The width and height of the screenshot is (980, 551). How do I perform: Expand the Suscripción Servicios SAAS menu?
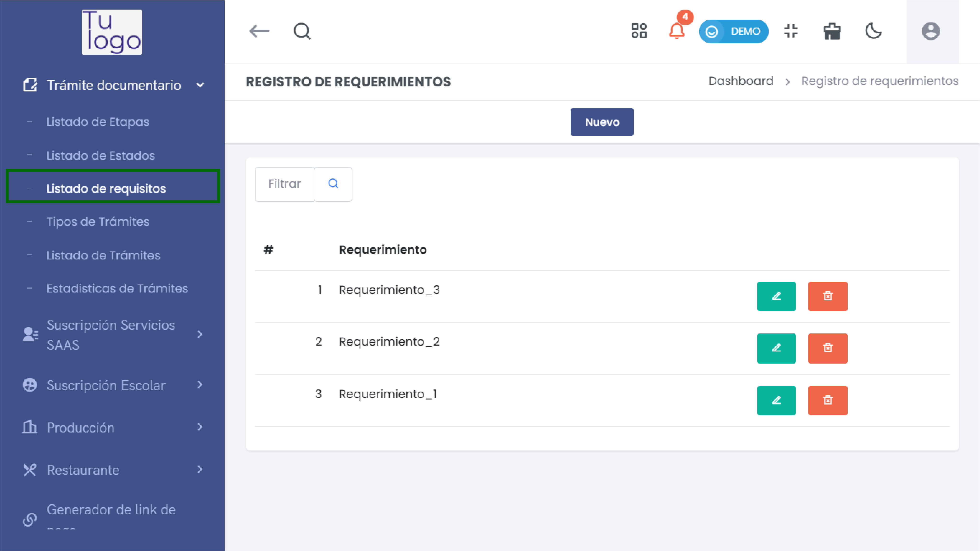point(200,334)
